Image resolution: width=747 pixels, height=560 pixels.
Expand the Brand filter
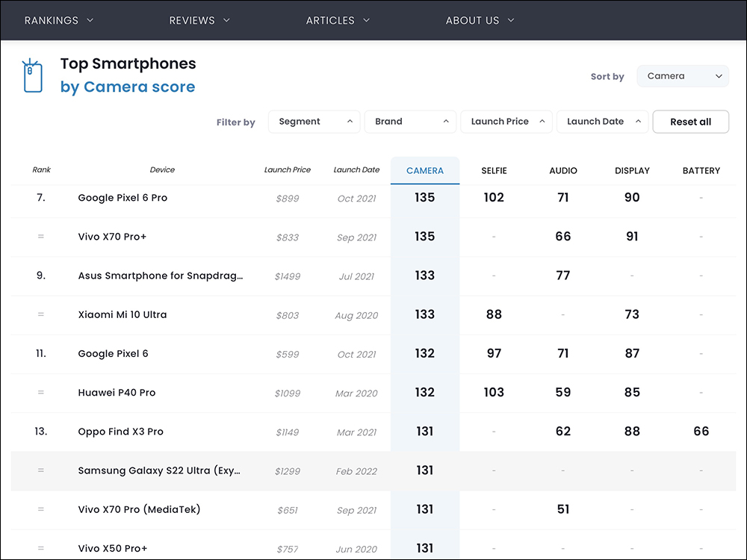point(410,122)
